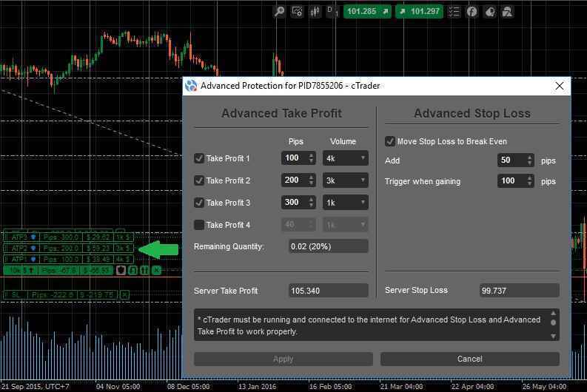The width and height of the screenshot is (587, 392).
Task: Uncheck the Take Profit 1 checkbox
Action: click(199, 158)
